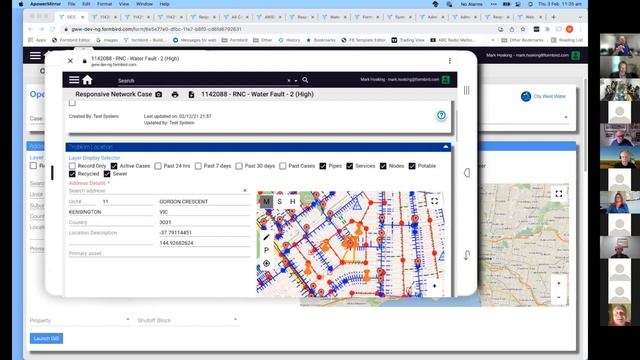The image size is (640, 360).
Task: Check the Past 30 days checkbox
Action: click(x=239, y=166)
